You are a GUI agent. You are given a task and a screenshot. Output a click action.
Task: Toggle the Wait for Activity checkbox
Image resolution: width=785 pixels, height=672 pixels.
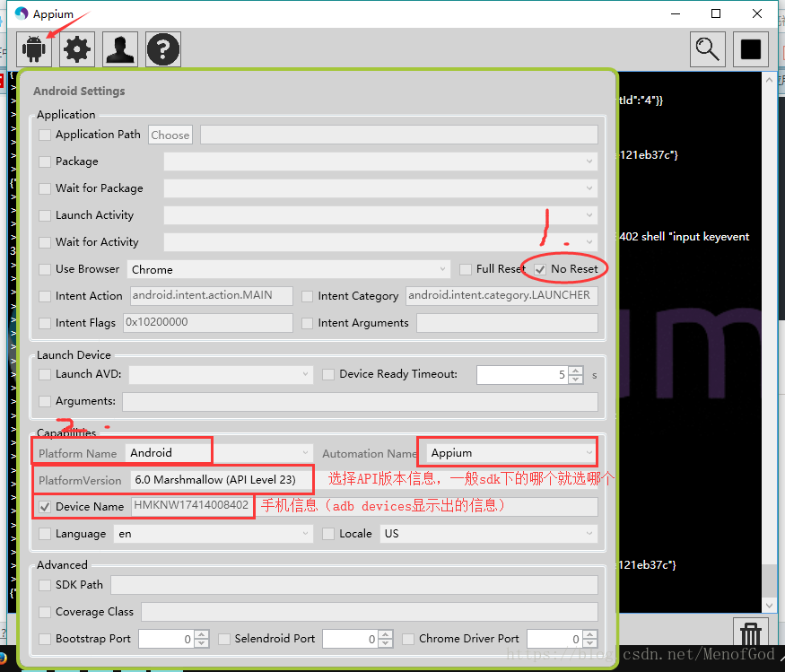(x=45, y=242)
